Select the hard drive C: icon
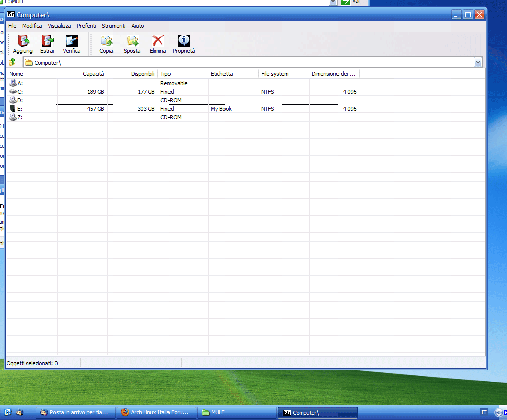This screenshot has width=507, height=420. (x=13, y=92)
